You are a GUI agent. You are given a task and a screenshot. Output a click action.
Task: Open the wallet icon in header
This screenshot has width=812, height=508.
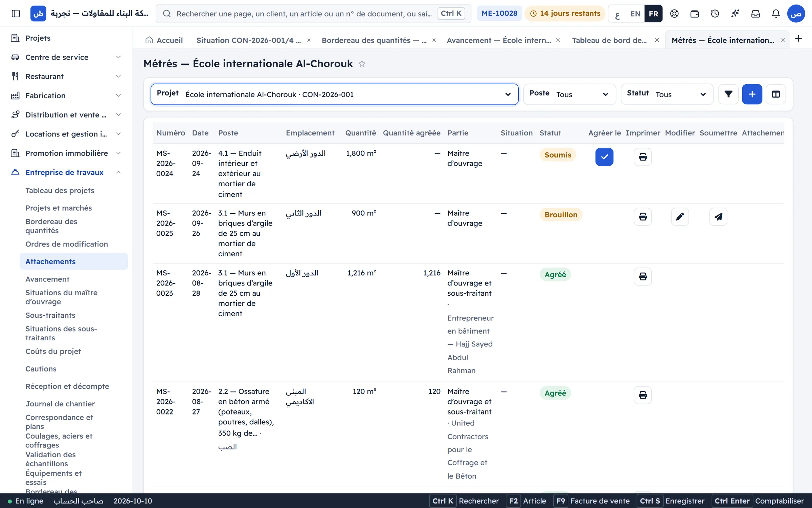tap(695, 14)
